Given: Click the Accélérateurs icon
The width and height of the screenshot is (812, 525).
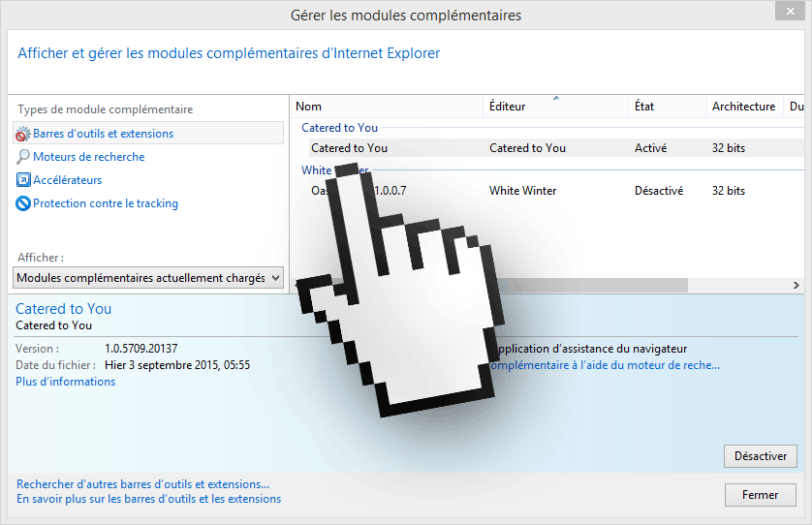Looking at the screenshot, I should tap(23, 180).
